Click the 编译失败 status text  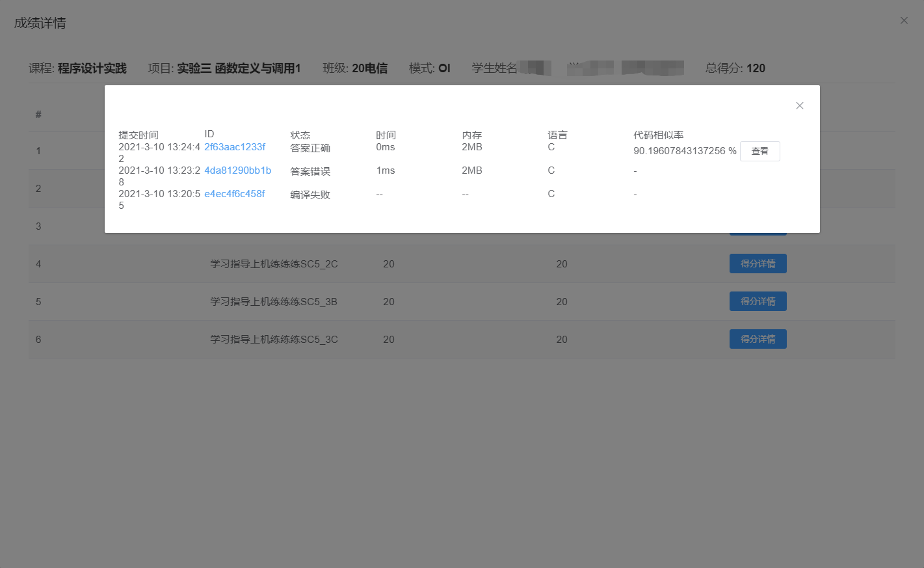point(310,195)
